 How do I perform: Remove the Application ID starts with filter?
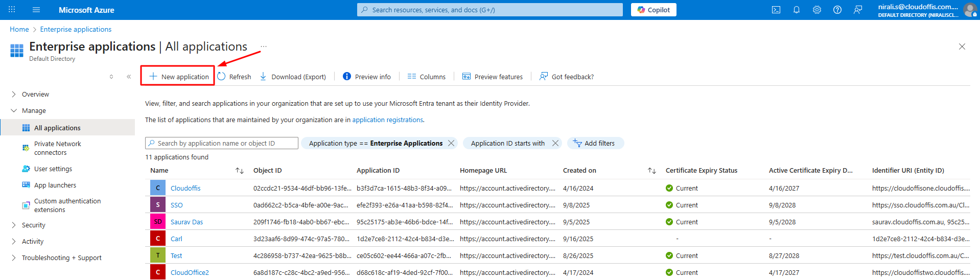click(555, 143)
